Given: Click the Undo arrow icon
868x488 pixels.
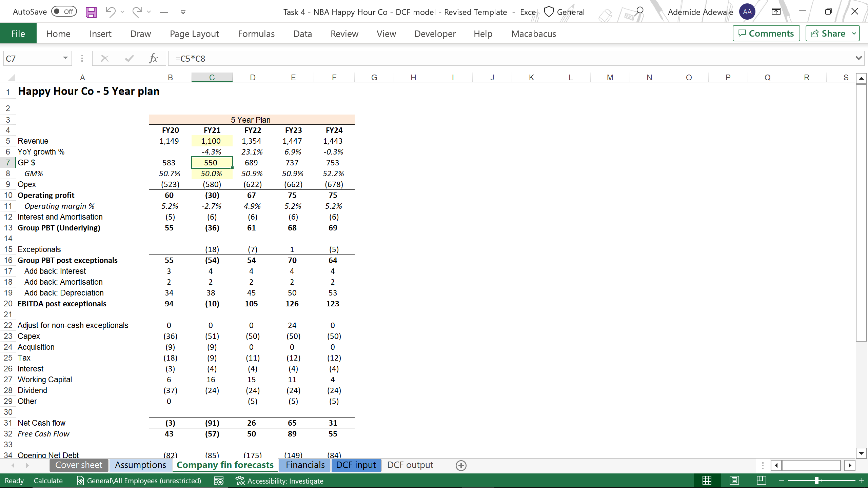Looking at the screenshot, I should pos(110,12).
